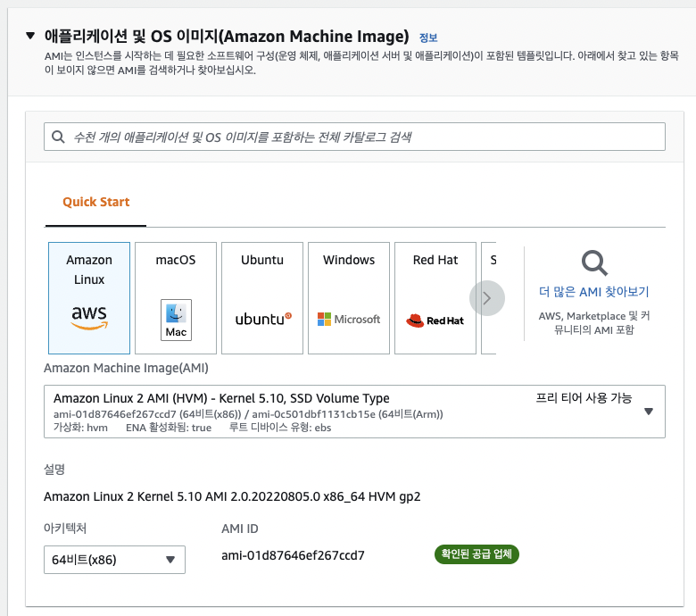Click the search magnifier icon in catalog field
Image resolution: width=696 pixels, height=616 pixels.
click(x=58, y=137)
